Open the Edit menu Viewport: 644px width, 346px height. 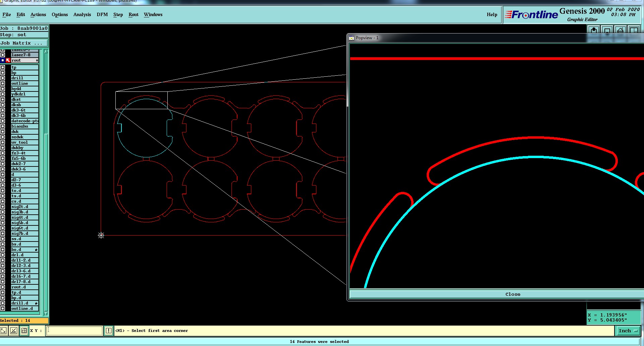(x=21, y=14)
